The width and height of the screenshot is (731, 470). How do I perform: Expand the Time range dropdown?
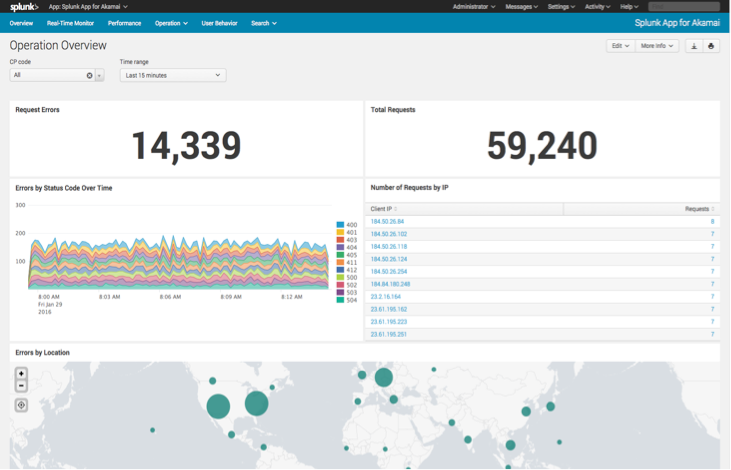click(x=173, y=75)
